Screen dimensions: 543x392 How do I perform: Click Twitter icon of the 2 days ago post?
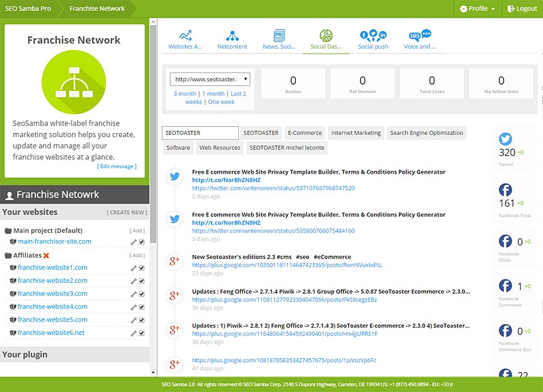[x=174, y=176]
